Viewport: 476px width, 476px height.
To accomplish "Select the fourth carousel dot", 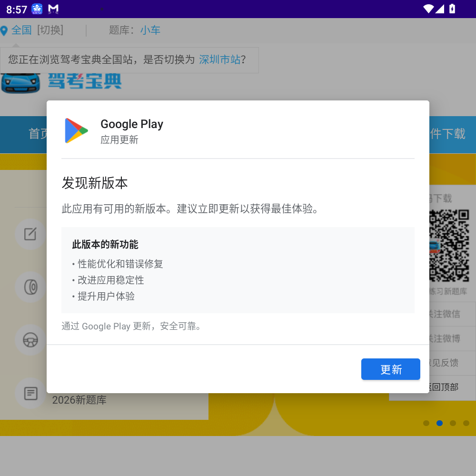I will click(466, 423).
